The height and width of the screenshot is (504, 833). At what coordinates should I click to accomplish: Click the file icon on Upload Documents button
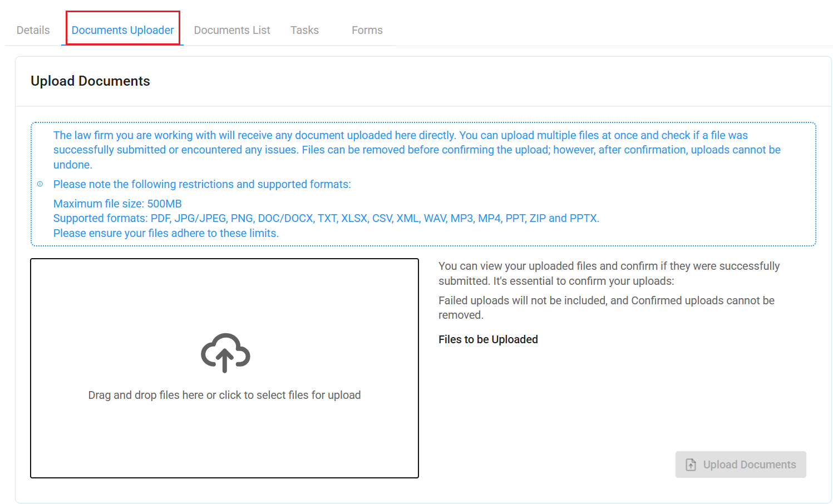coord(691,465)
